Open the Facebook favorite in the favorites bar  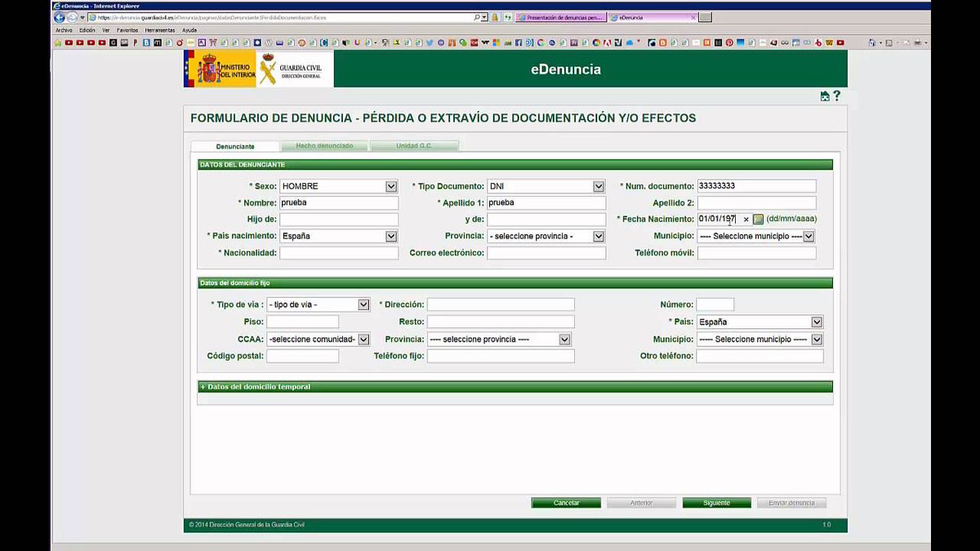pos(518,42)
